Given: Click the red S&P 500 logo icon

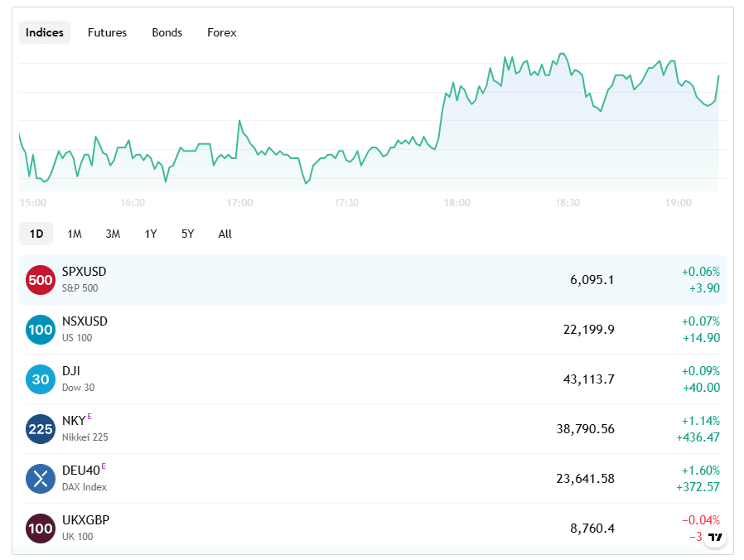Looking at the screenshot, I should coord(41,280).
